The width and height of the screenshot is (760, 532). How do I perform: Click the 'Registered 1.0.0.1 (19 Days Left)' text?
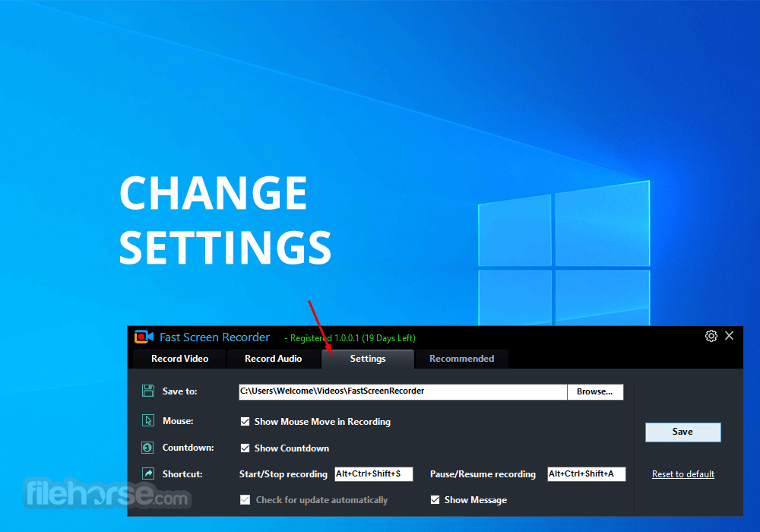[353, 338]
